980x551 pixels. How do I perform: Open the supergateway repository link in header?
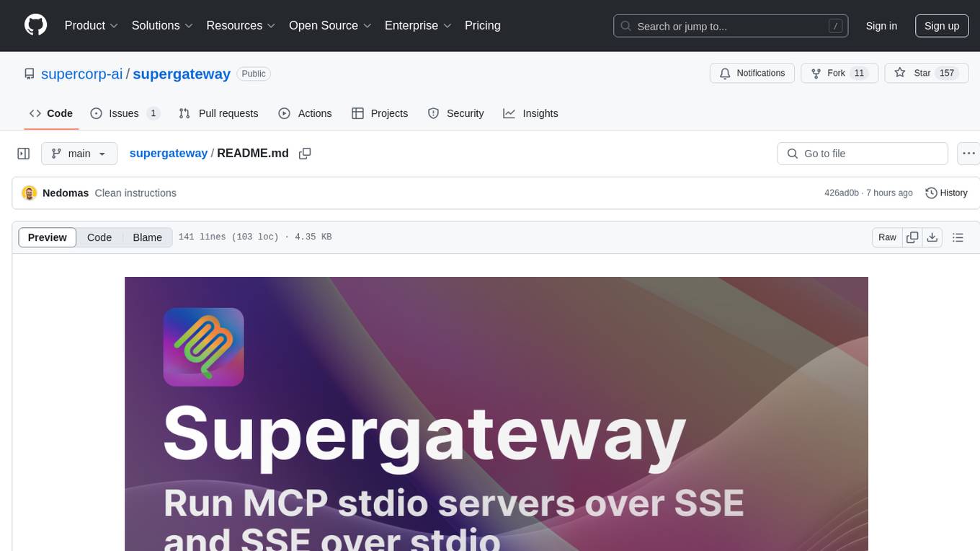(182, 74)
